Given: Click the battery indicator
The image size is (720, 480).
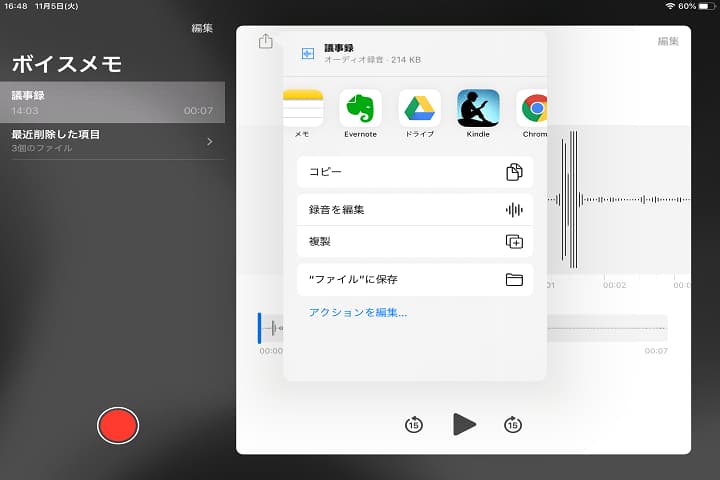Looking at the screenshot, I should click(x=707, y=6).
